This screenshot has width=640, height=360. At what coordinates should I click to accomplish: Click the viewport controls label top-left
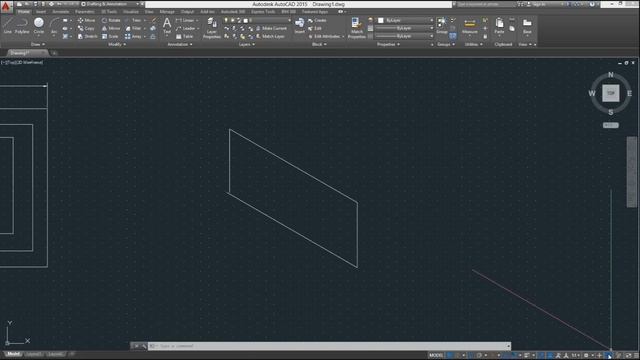[22, 62]
